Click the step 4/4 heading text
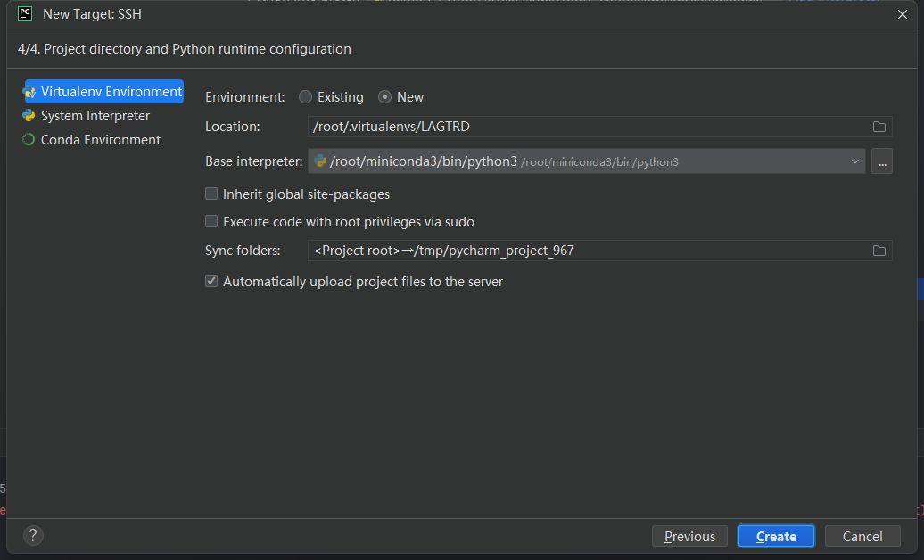The image size is (924, 560). point(185,49)
